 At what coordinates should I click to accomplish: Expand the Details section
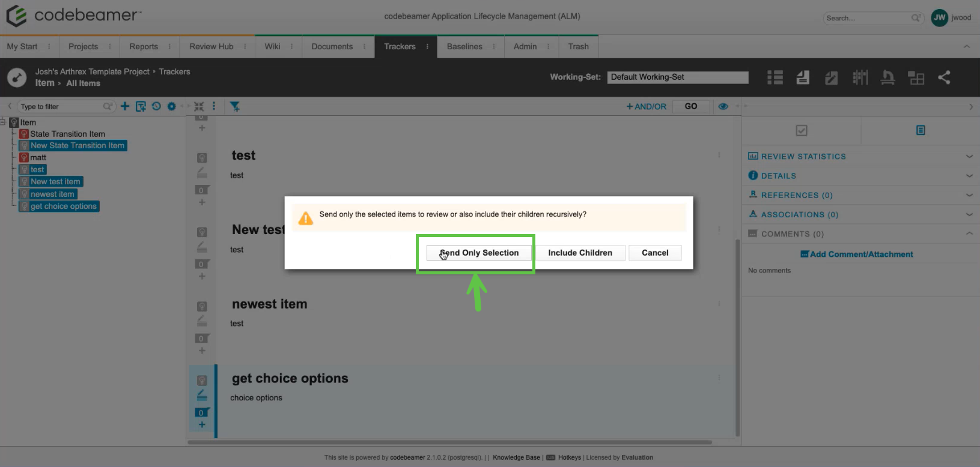coord(969,176)
